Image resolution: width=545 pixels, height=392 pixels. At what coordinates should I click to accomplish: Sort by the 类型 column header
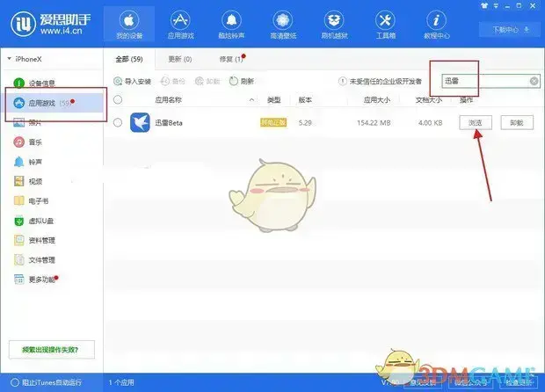coord(273,100)
